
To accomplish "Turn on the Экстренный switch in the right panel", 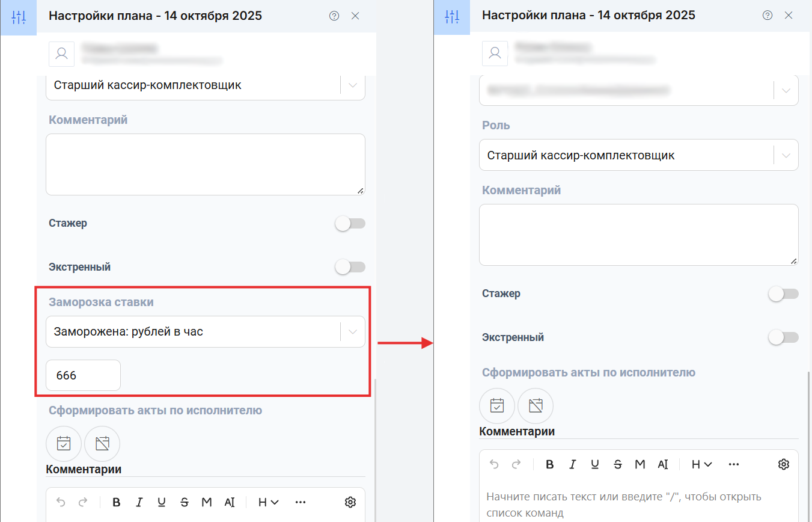I will point(783,337).
